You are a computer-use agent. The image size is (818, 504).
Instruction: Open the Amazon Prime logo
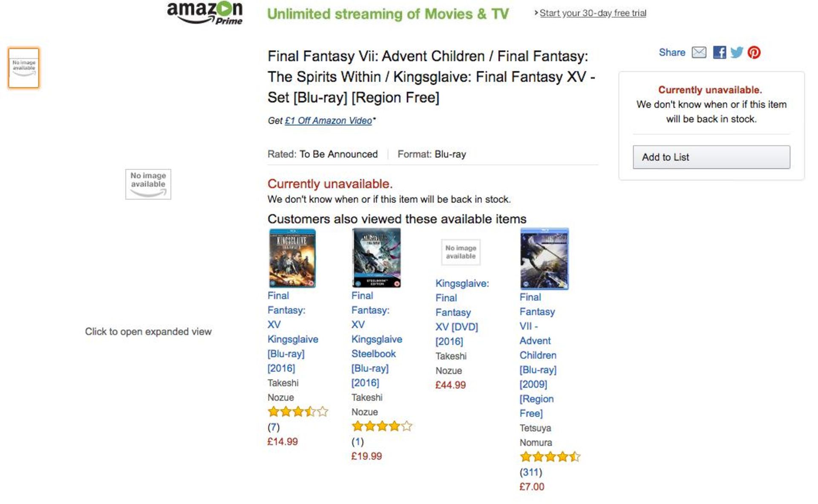pos(205,13)
